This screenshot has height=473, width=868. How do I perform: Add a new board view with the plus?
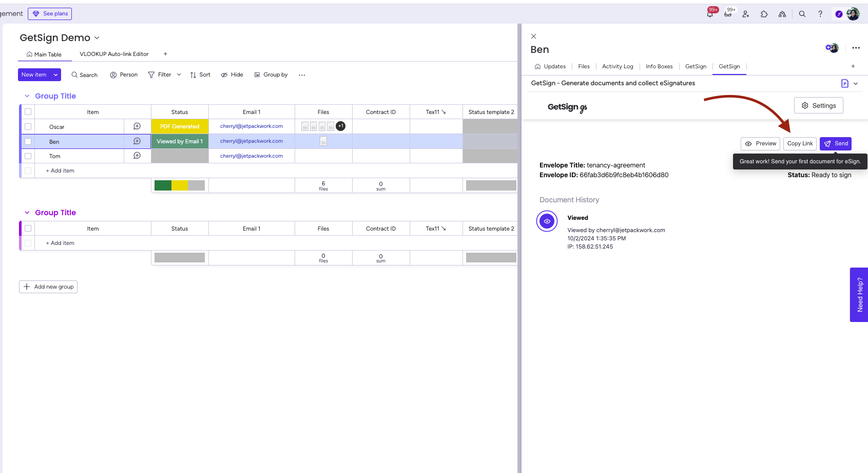point(165,54)
